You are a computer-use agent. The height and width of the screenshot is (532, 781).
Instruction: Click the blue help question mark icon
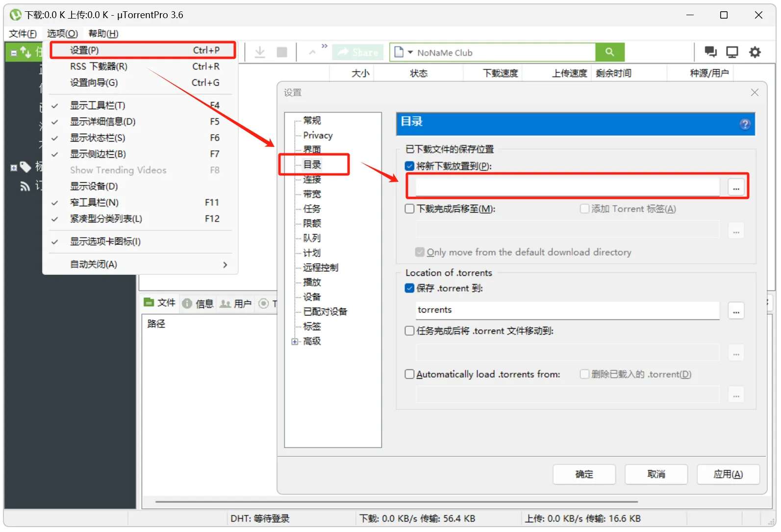point(745,124)
